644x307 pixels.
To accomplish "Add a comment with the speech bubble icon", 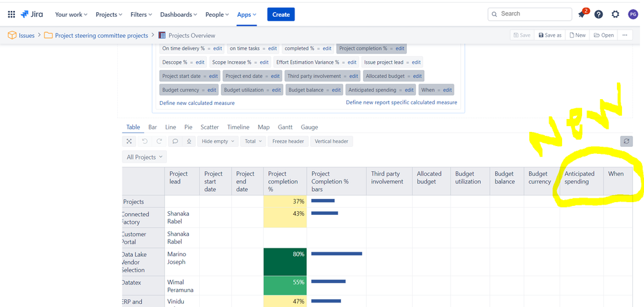I will click(x=175, y=142).
